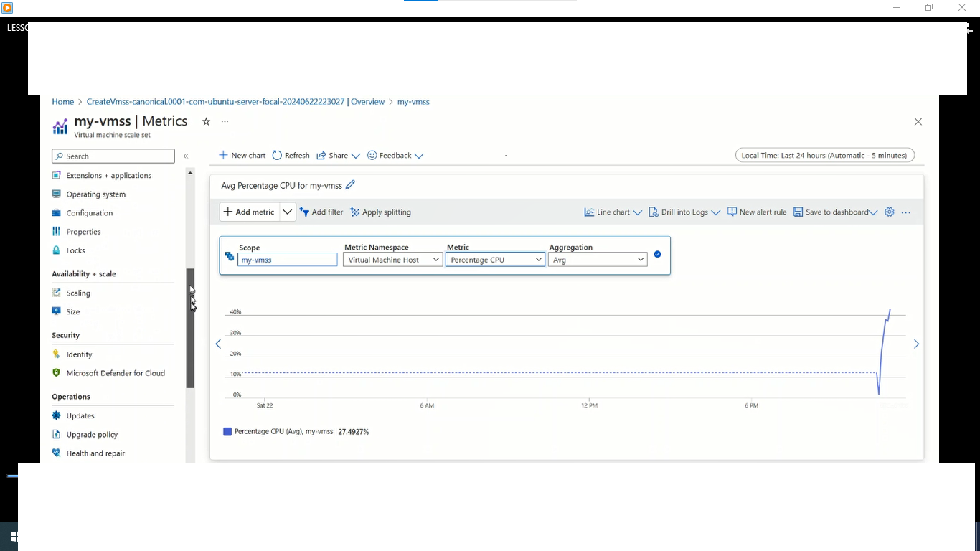Click the New alert rule icon
Image resolution: width=980 pixels, height=551 pixels.
[732, 212]
